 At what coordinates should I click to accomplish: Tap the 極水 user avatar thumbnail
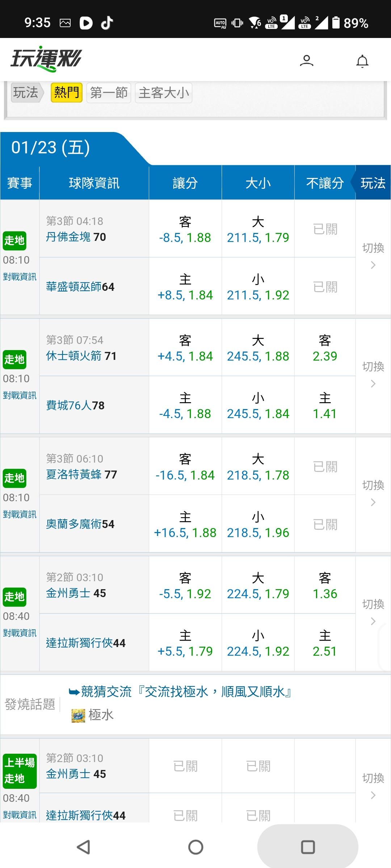[78, 715]
